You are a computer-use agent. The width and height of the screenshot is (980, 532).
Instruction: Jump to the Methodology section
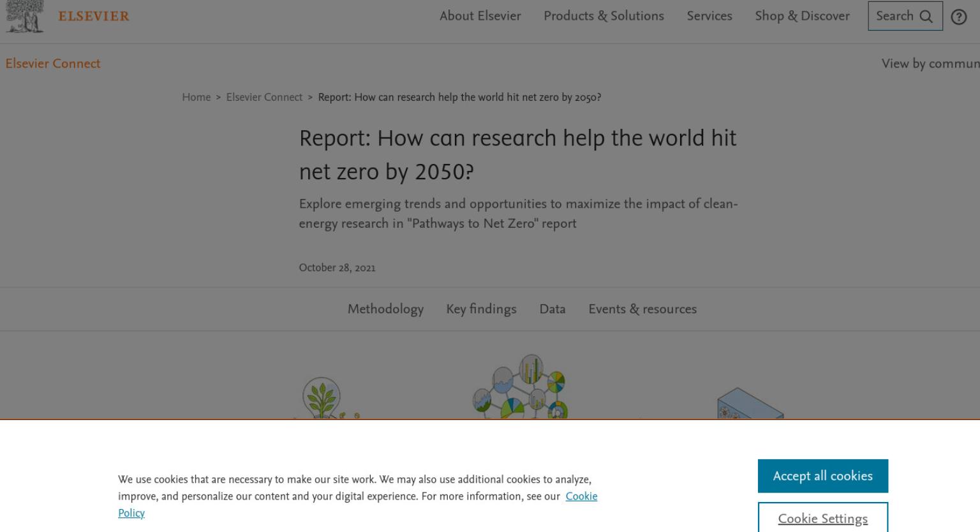(x=385, y=309)
